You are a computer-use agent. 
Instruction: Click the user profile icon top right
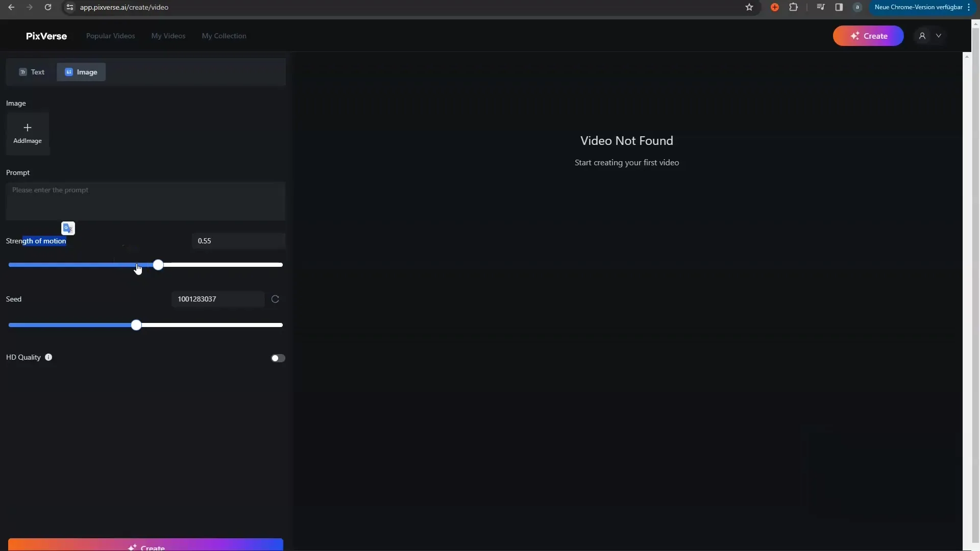point(921,36)
